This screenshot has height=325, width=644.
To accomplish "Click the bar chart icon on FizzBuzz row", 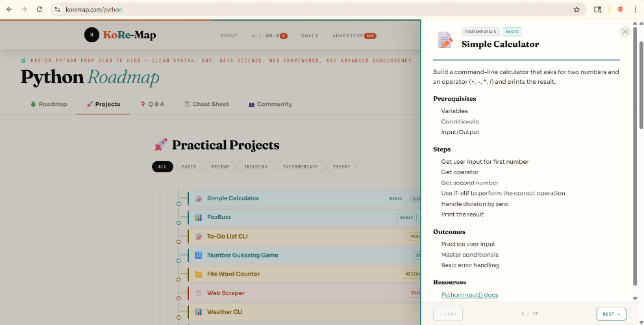I will pyautogui.click(x=199, y=217).
